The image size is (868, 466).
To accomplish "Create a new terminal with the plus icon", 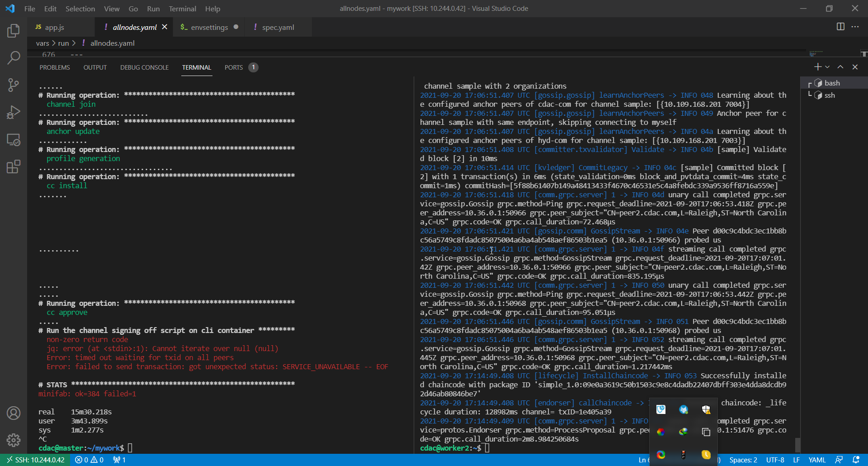I will [x=817, y=67].
